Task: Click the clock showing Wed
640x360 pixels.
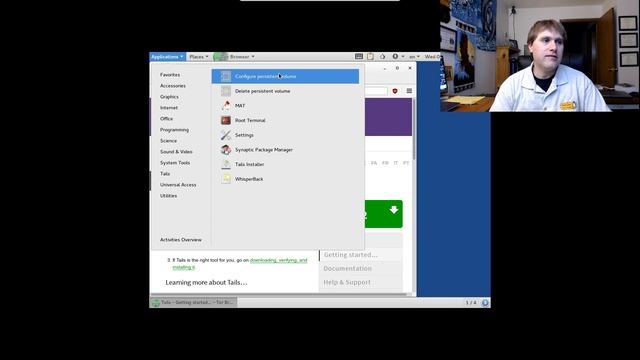Action: coord(432,57)
